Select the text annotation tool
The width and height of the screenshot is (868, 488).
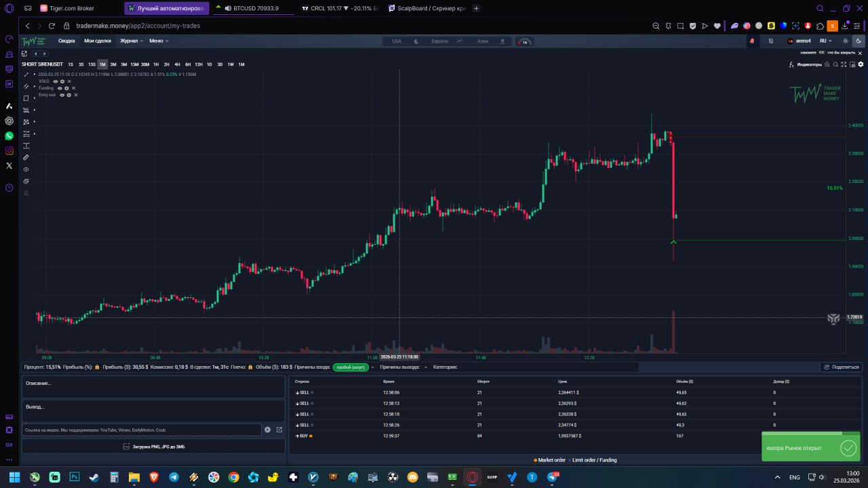point(26,146)
